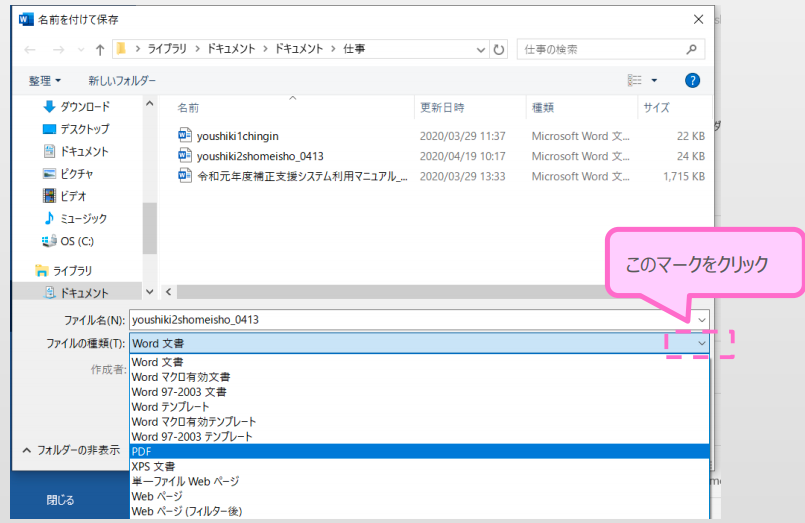
Task: Open ドキュメント under quick access sidebar
Action: (76, 151)
